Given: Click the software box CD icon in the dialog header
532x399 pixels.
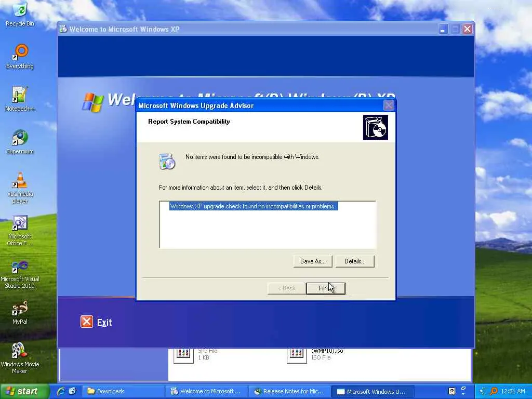Looking at the screenshot, I should [x=375, y=127].
